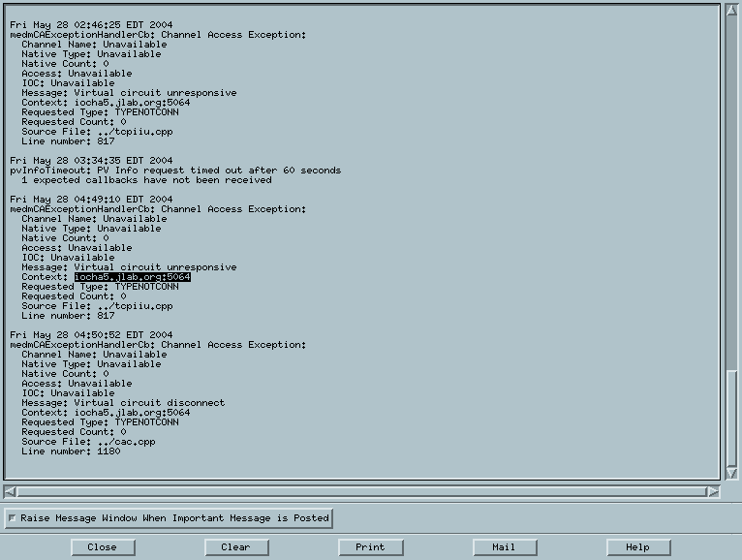Screen dimensions: 742x560
Task: Click the horizontal scrollbar right arrow
Action: pos(714,492)
